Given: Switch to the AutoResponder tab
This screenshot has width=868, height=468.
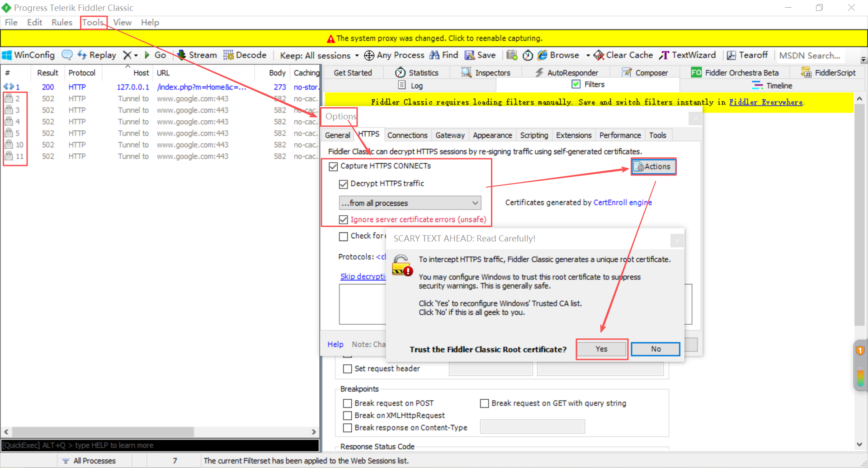Looking at the screenshot, I should (x=566, y=73).
